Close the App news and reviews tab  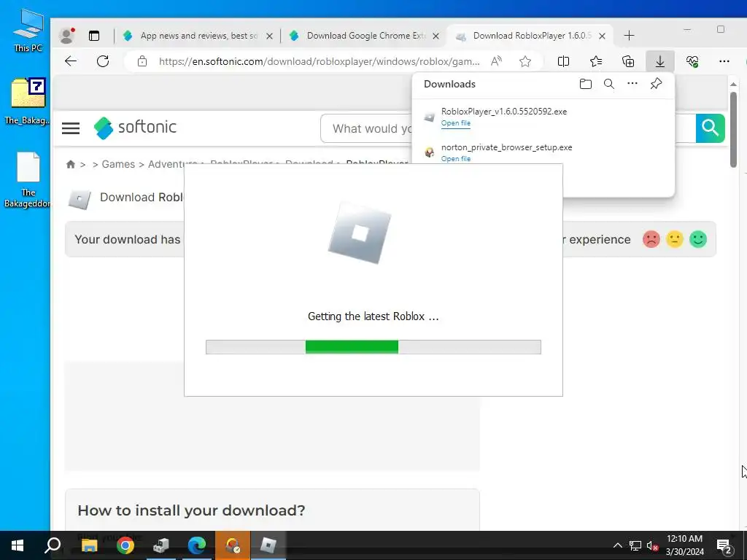pyautogui.click(x=269, y=36)
